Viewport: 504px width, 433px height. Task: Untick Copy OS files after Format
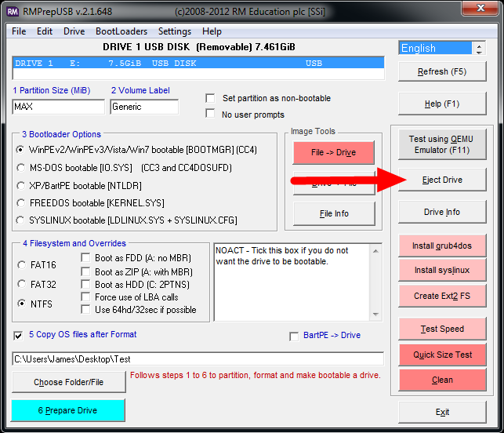18,336
